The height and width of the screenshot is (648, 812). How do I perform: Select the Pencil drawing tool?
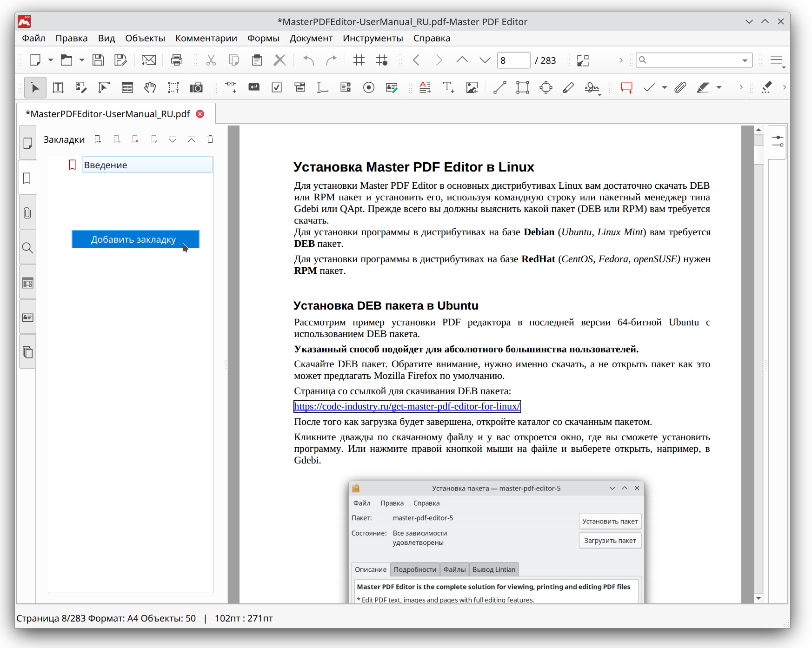(x=568, y=87)
